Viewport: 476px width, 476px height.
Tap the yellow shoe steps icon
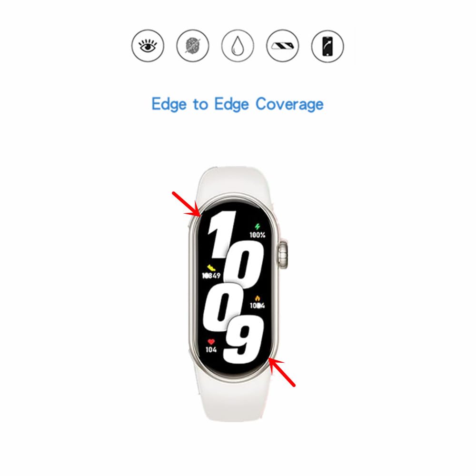(x=211, y=268)
